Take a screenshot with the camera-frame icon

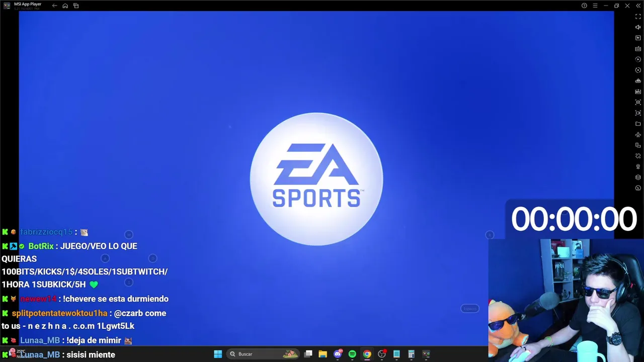(638, 103)
